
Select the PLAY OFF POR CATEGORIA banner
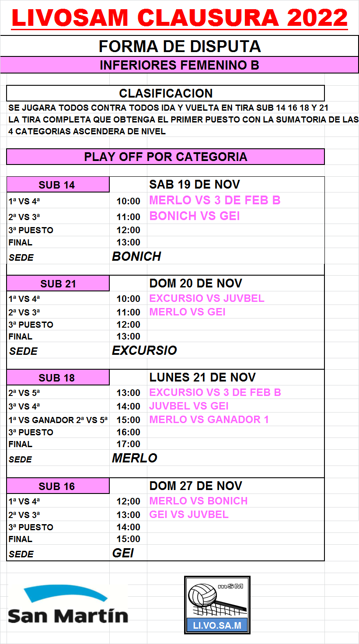coord(166,157)
